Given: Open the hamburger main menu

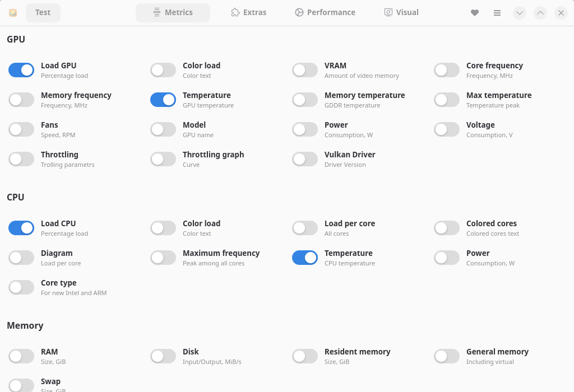Looking at the screenshot, I should click(x=497, y=13).
